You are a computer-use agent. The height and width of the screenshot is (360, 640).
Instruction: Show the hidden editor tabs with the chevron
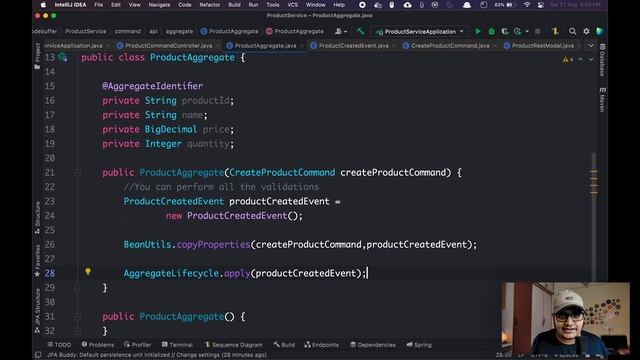click(591, 46)
